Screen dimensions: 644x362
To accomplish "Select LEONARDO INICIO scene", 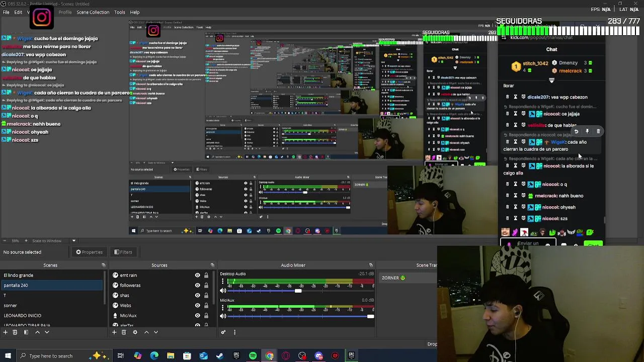I will pos(52,316).
